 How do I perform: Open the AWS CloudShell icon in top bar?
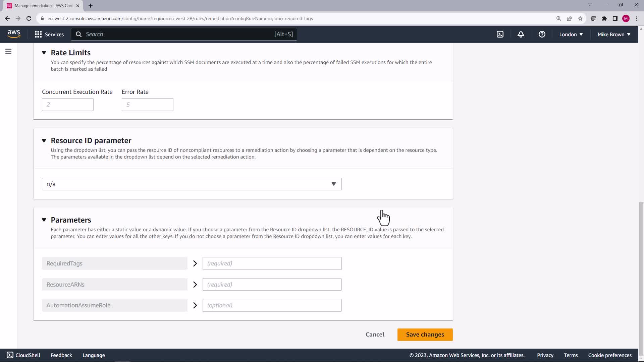pos(500,34)
